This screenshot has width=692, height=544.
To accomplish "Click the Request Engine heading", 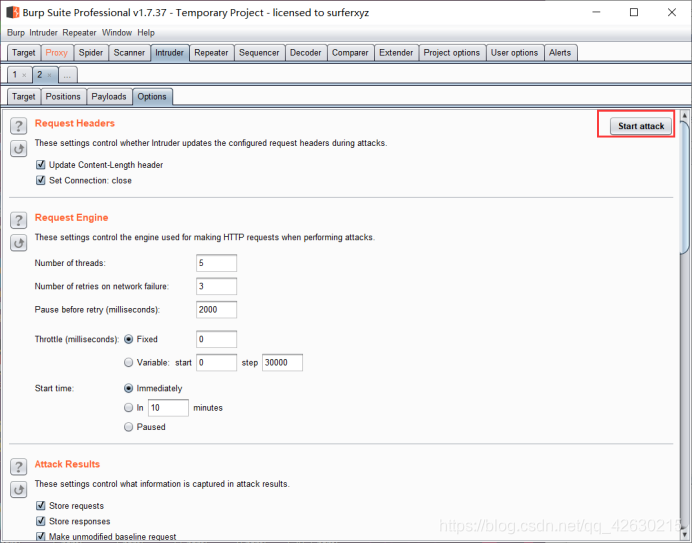I will click(71, 218).
